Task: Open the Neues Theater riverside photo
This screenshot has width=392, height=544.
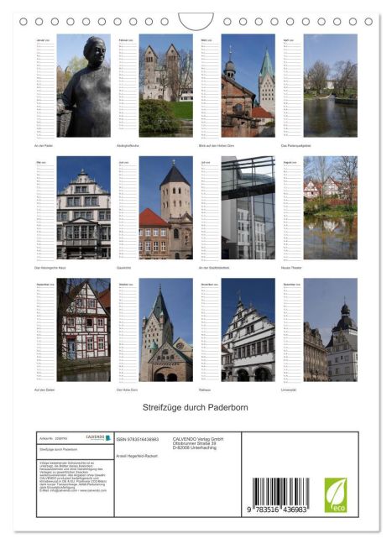Action: tap(330, 207)
